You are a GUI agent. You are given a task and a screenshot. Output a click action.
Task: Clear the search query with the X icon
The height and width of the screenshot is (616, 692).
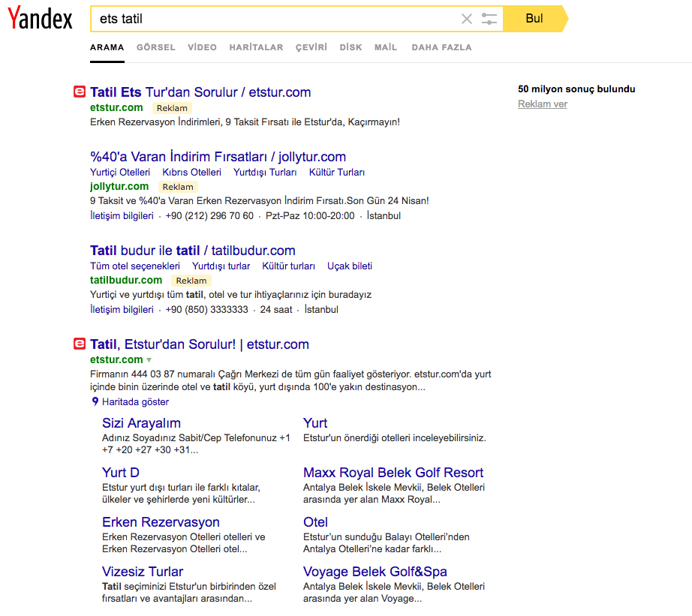(x=467, y=19)
